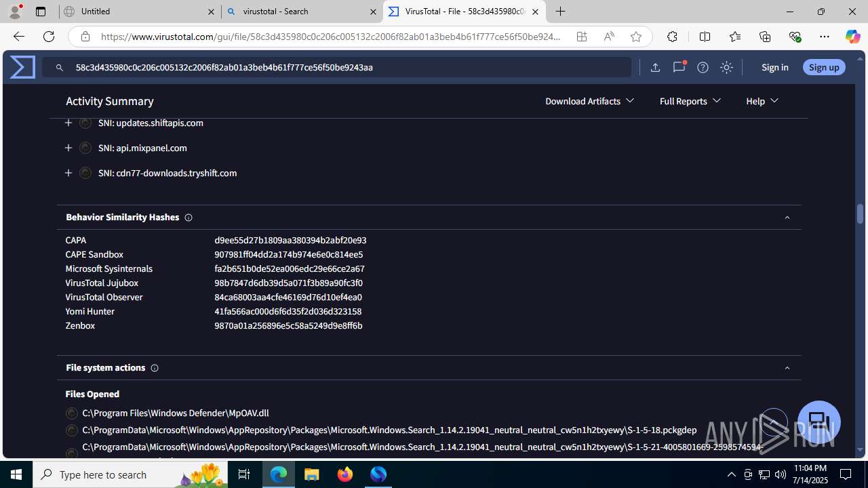Open the Collections icon
868x488 pixels.
(765, 37)
